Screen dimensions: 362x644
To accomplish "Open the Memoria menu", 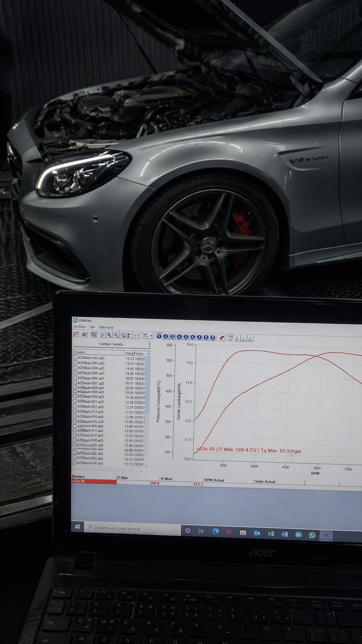I will point(106,327).
